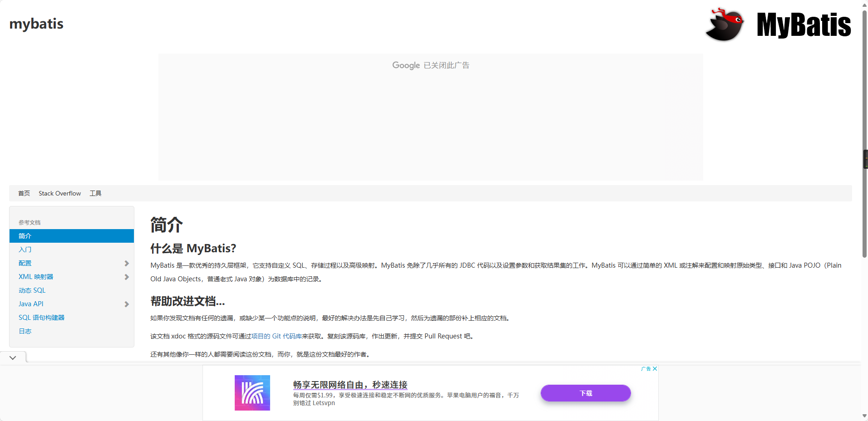
Task: Open the Stack Overflow menu item
Action: click(x=59, y=193)
